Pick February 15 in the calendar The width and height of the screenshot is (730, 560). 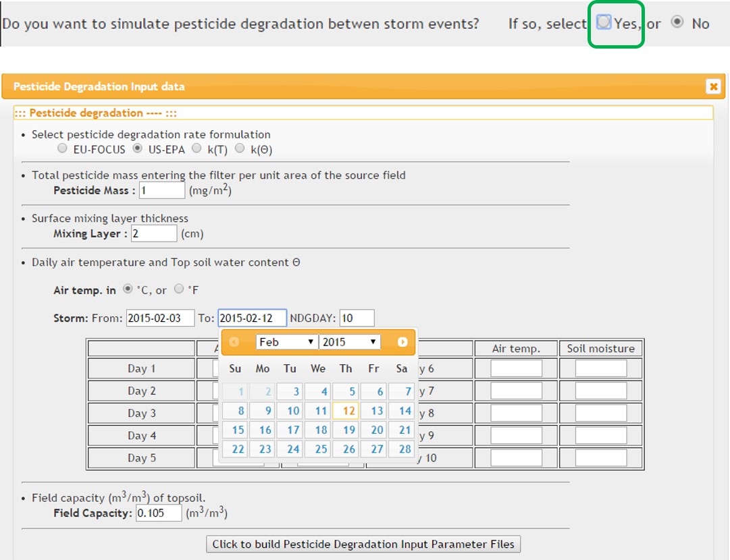click(235, 430)
